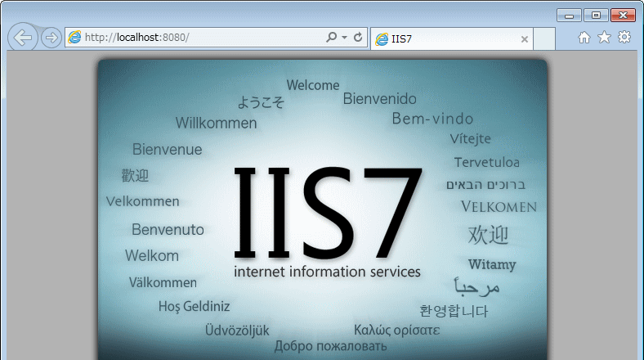Click the IE favicon on the IIS7 tab
Image resolution: width=644 pixels, height=360 pixels.
pos(382,39)
